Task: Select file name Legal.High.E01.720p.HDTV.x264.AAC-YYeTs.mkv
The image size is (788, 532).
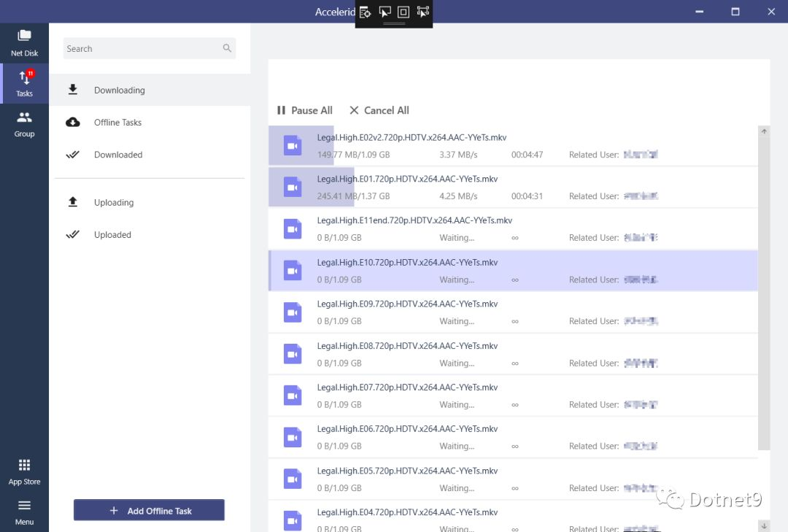Action: [407, 179]
